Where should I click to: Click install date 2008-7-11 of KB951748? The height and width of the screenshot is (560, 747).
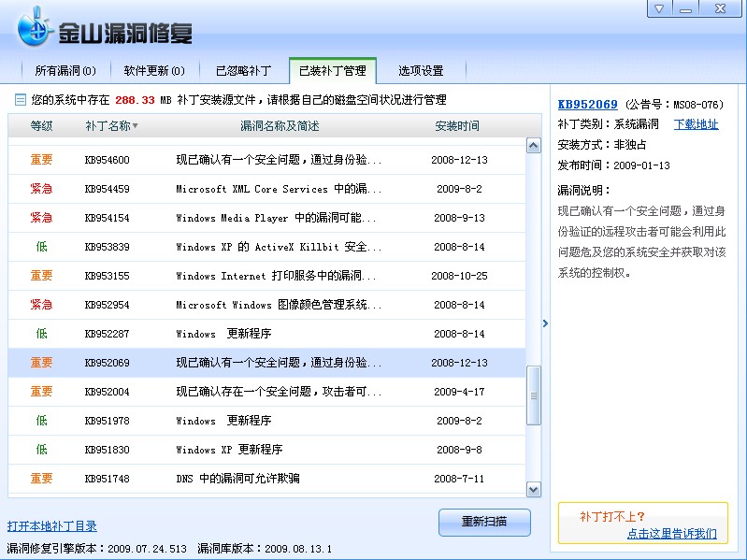pos(459,479)
